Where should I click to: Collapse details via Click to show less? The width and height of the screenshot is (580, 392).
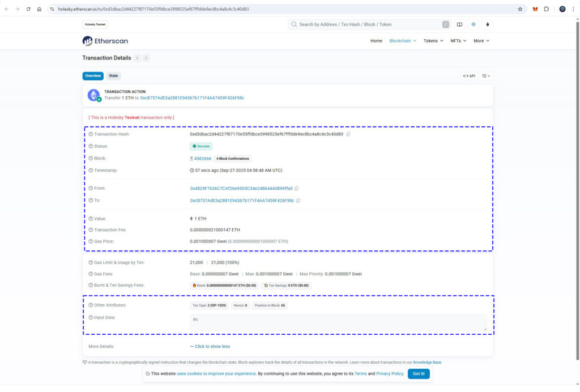[210, 346]
